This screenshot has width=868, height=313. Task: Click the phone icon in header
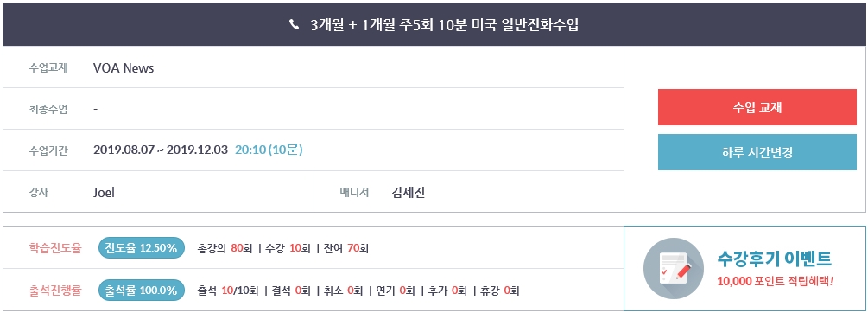[x=294, y=25]
